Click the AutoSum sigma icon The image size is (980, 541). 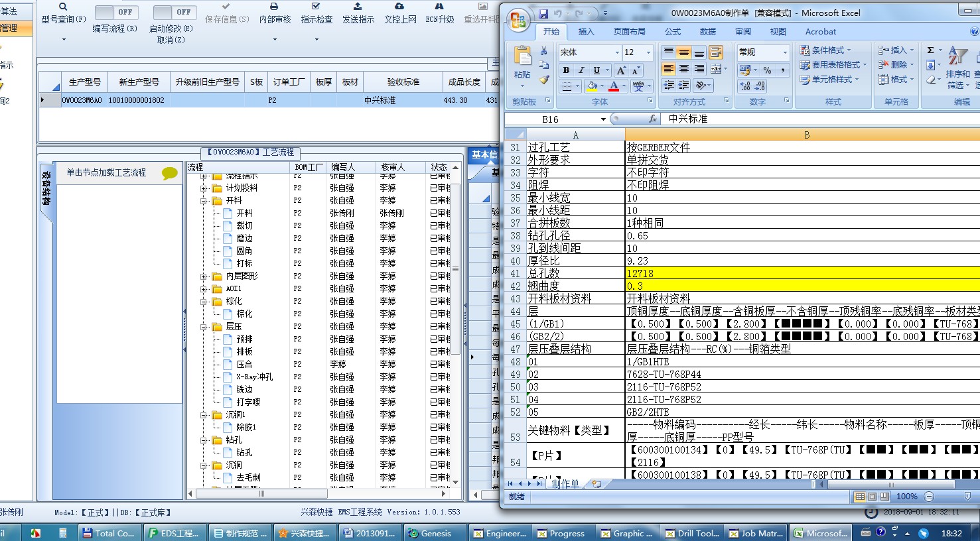[x=931, y=50]
